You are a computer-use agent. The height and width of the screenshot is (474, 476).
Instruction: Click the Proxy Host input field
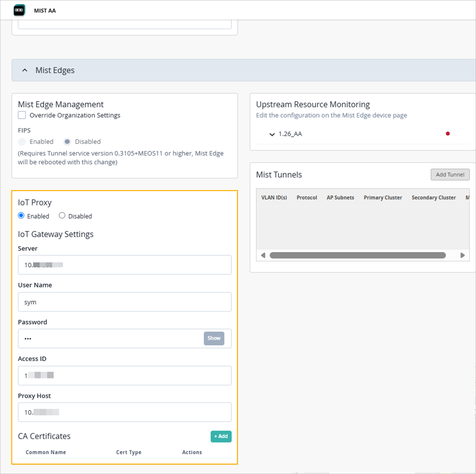[x=125, y=412]
